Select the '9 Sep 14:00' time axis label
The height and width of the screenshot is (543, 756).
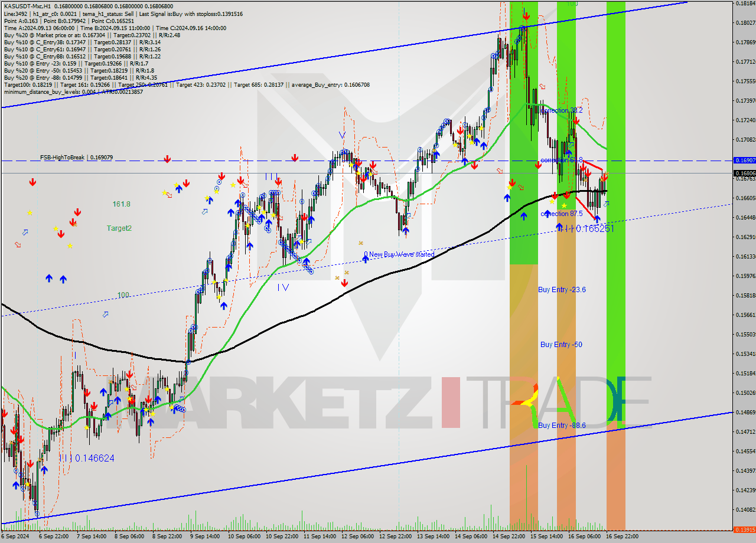pyautogui.click(x=205, y=537)
